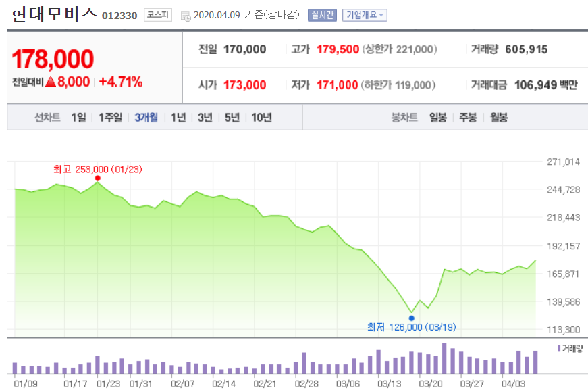Click the 2020.04.09 기준(장마감) date text
Viewport: 588px width, 390px height.
pyautogui.click(x=247, y=15)
